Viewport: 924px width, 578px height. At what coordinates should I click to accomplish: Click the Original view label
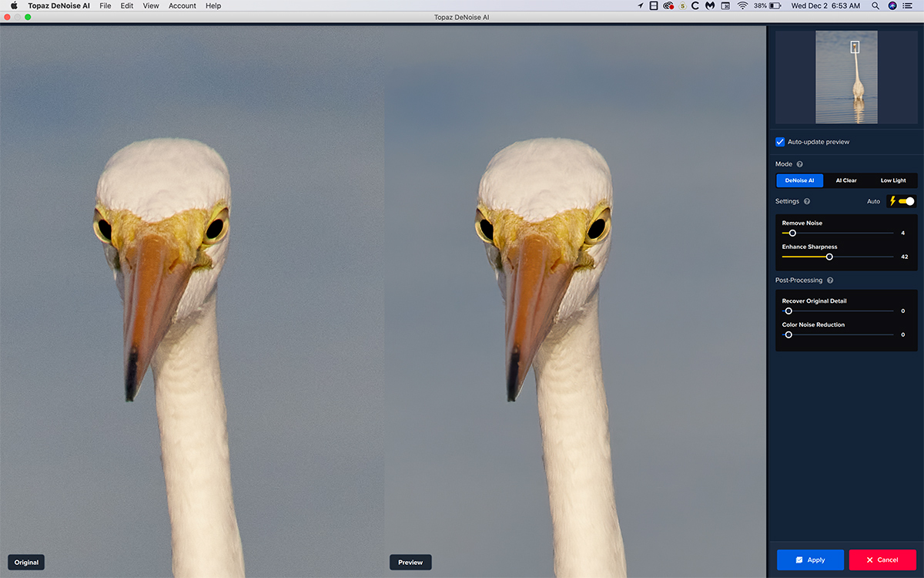coord(26,563)
